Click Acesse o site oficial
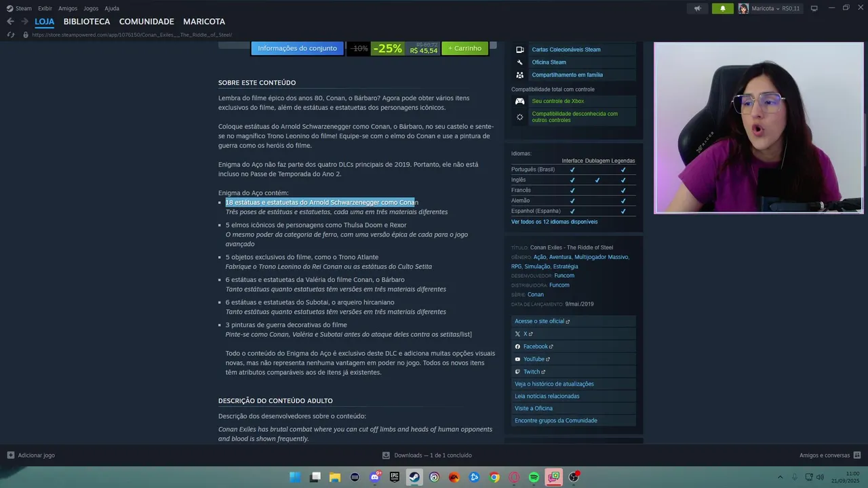868x488 pixels. pos(574,321)
